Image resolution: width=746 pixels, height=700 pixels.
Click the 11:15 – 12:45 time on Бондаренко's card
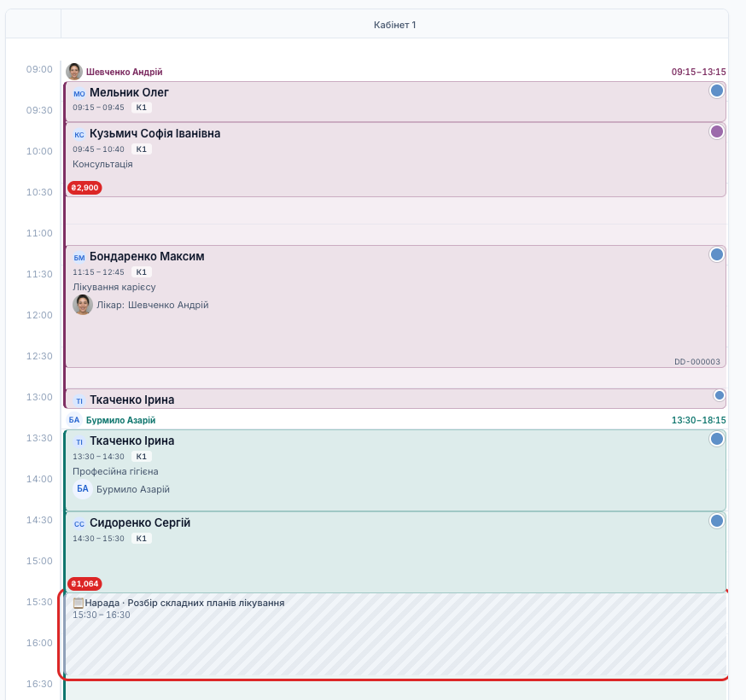98,272
